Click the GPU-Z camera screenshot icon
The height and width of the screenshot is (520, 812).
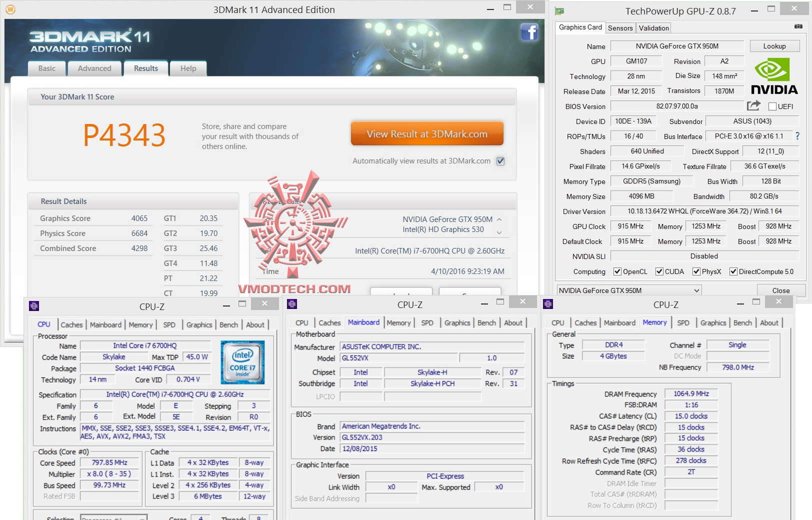(x=798, y=26)
